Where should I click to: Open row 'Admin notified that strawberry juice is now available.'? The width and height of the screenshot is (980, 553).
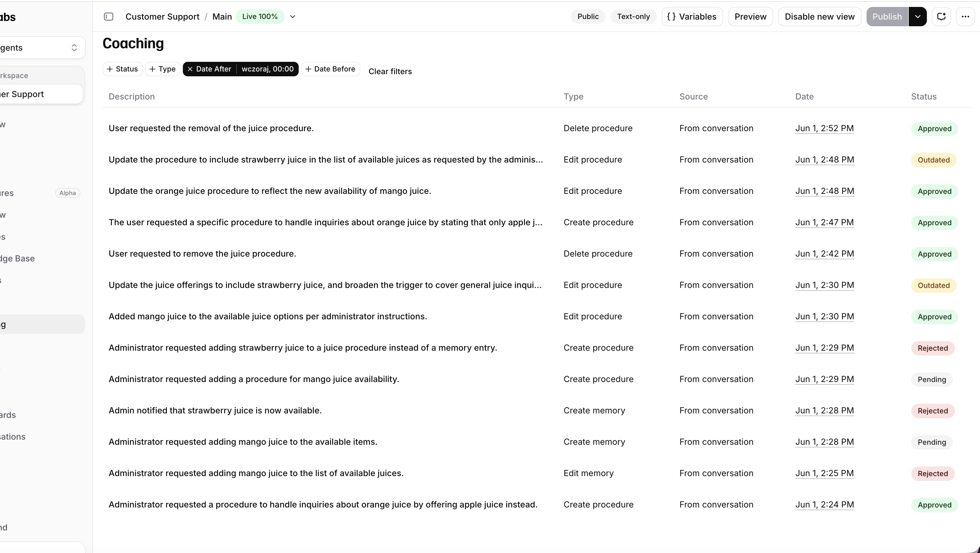pyautogui.click(x=536, y=410)
